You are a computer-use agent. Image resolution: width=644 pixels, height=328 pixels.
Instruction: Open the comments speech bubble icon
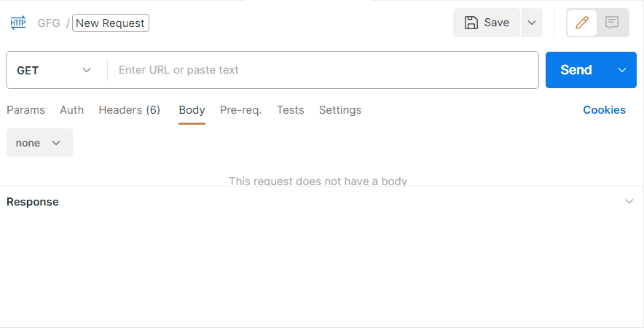pos(612,23)
